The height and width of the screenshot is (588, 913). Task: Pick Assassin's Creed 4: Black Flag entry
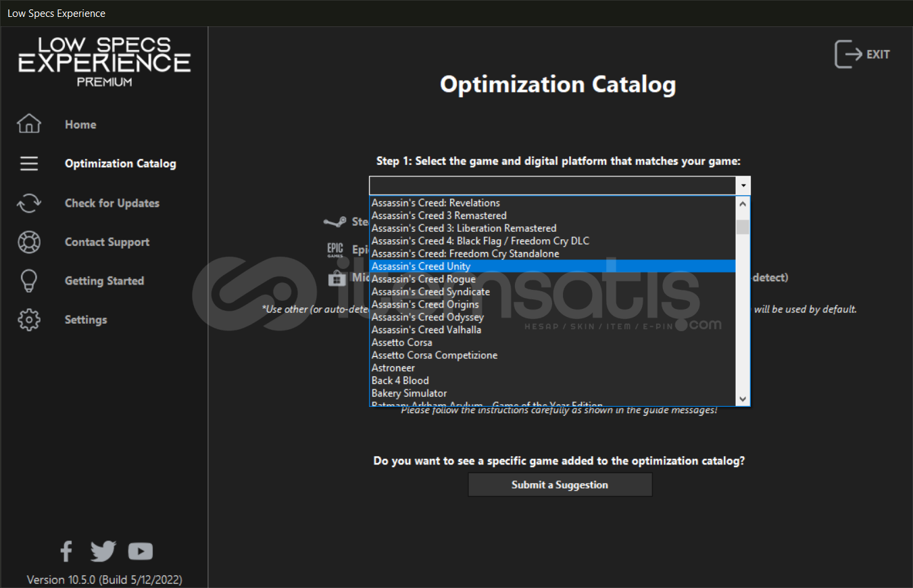click(x=553, y=241)
